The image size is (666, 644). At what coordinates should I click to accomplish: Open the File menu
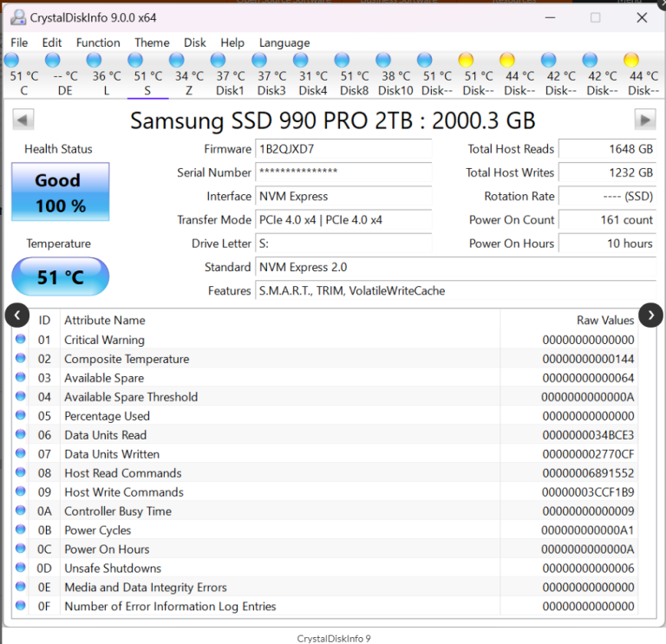click(x=19, y=42)
